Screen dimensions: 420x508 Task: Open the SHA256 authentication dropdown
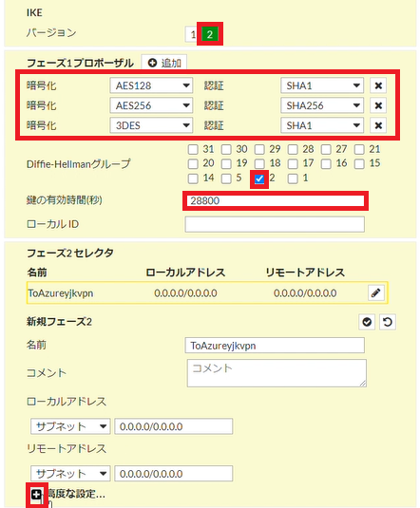322,105
